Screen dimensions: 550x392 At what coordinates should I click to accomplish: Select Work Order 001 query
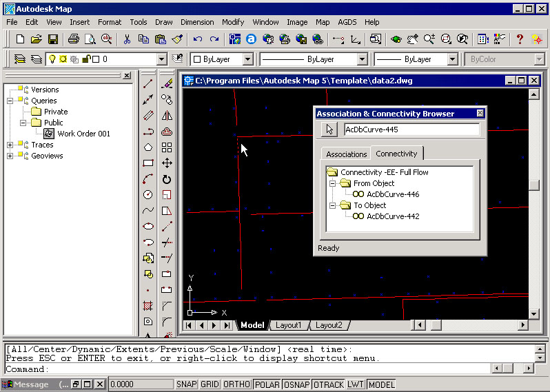pos(83,134)
